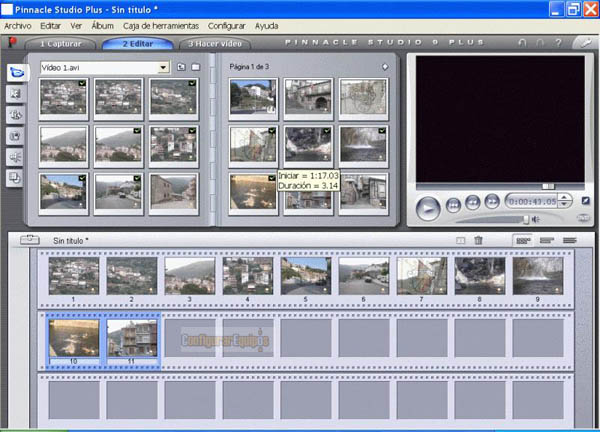
Task: Turn to next album page arrow
Action: coord(385,67)
